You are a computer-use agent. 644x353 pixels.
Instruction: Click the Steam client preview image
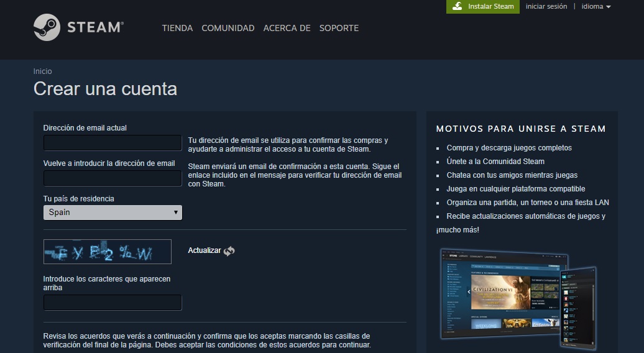point(518,299)
